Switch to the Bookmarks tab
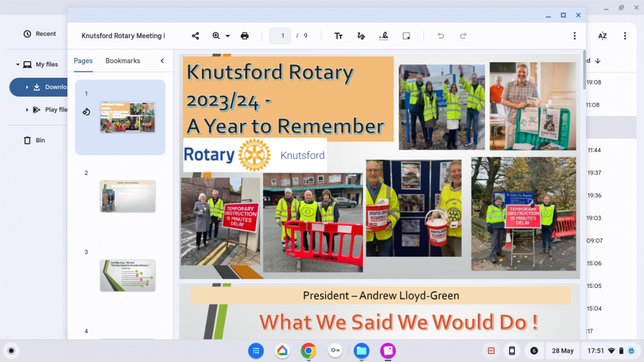644x362 pixels. [x=123, y=61]
